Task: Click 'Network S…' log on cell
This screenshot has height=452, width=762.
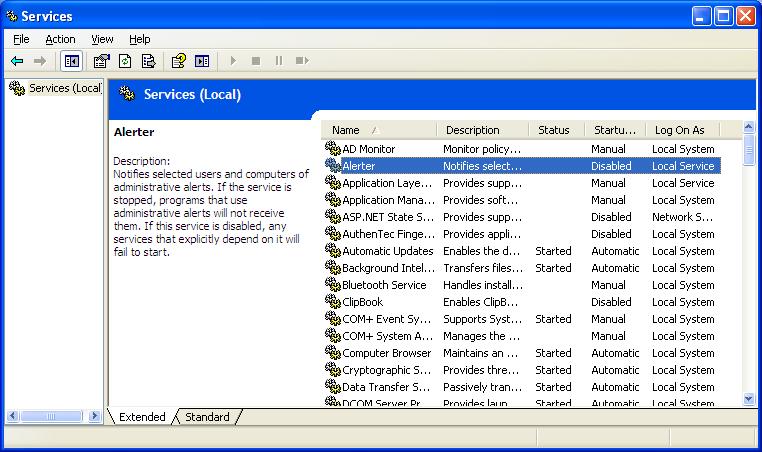Action: point(682,217)
